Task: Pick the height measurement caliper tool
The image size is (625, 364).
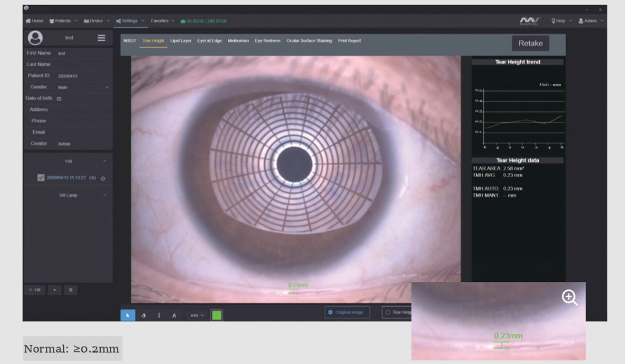Action: click(x=159, y=315)
